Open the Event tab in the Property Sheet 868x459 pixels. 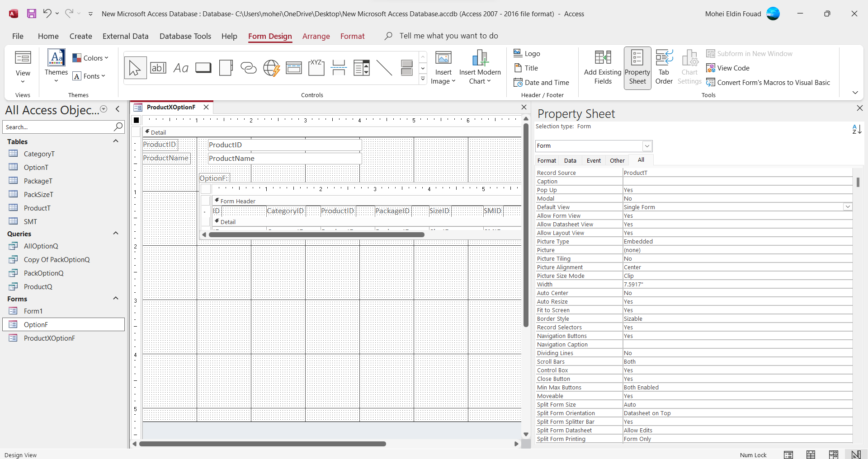(x=594, y=160)
